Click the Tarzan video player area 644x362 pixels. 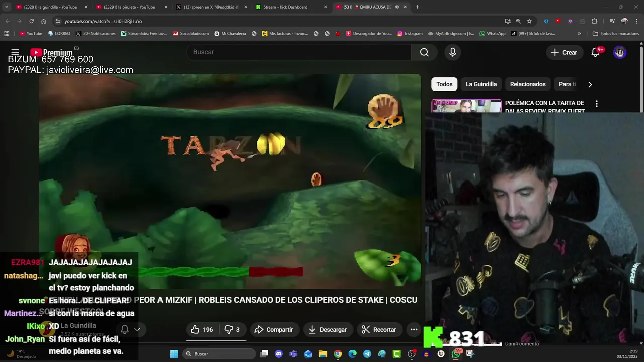(230, 181)
